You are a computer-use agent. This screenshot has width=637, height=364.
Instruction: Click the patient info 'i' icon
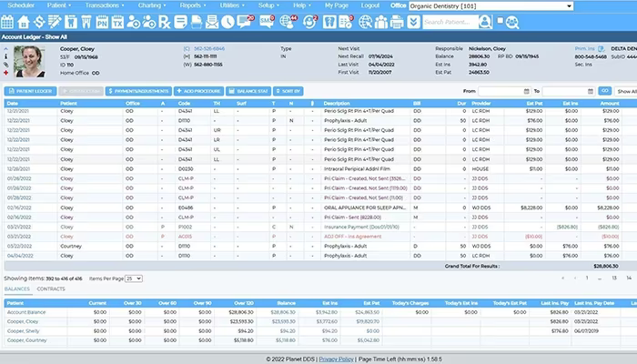pyautogui.click(x=5, y=56)
